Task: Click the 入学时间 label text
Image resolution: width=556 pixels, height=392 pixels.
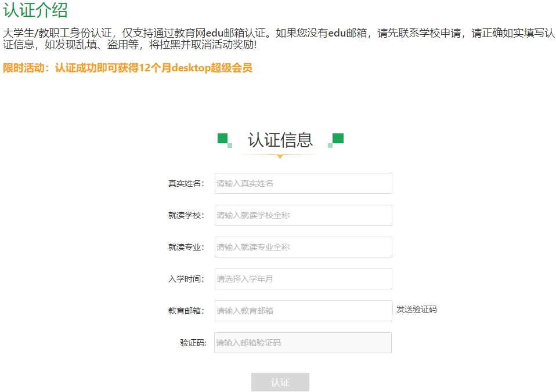Action: 186,280
